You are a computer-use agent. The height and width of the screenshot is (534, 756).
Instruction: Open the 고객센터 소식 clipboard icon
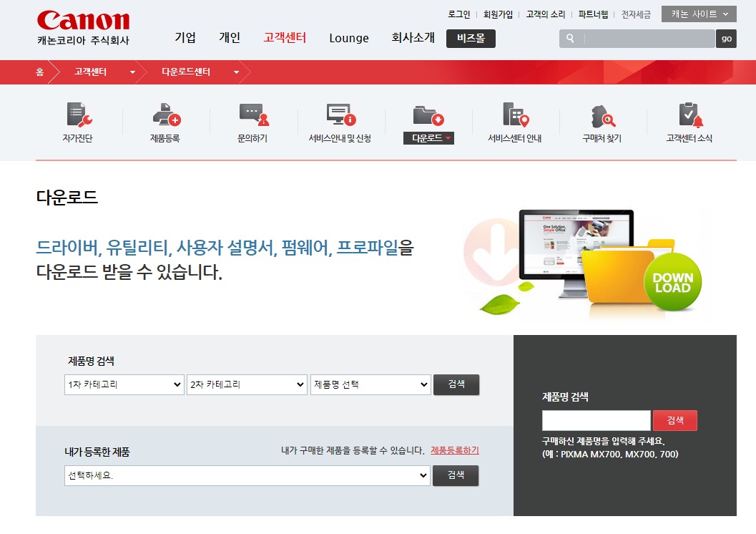click(x=690, y=115)
